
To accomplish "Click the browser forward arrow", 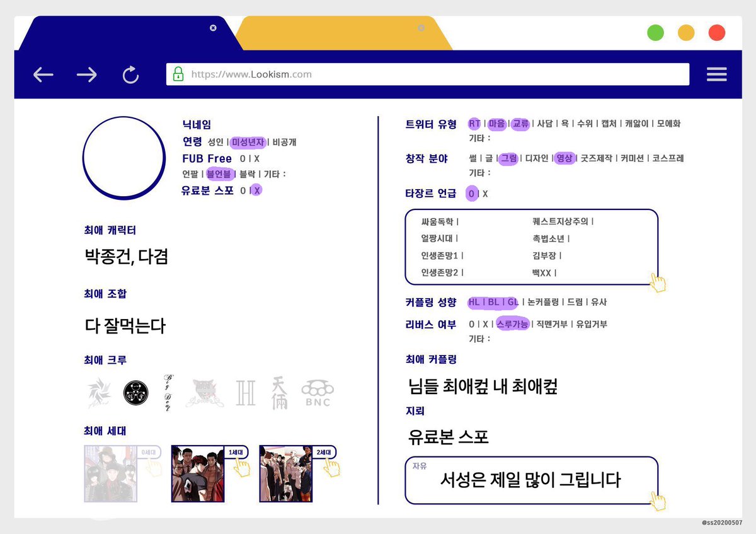I will coord(86,75).
